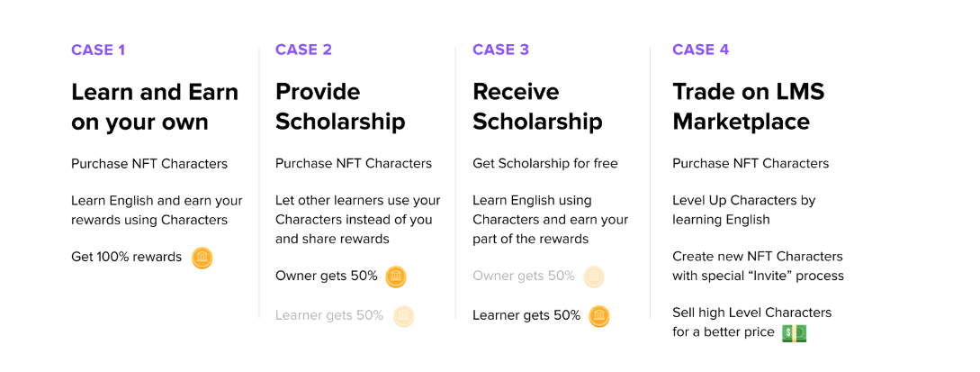Screen dimensions: 980x372
Task: Click Level Up Characters by learning English
Action: pyautogui.click(x=743, y=209)
